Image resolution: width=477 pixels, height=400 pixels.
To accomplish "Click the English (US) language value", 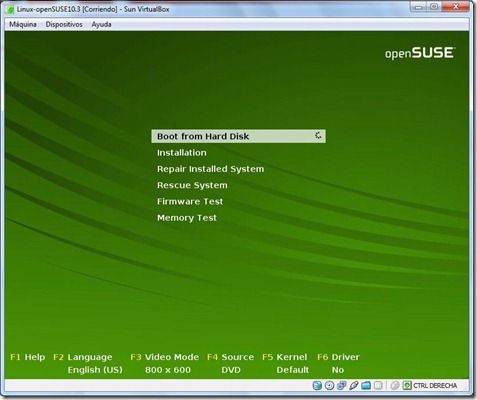I will (x=95, y=370).
